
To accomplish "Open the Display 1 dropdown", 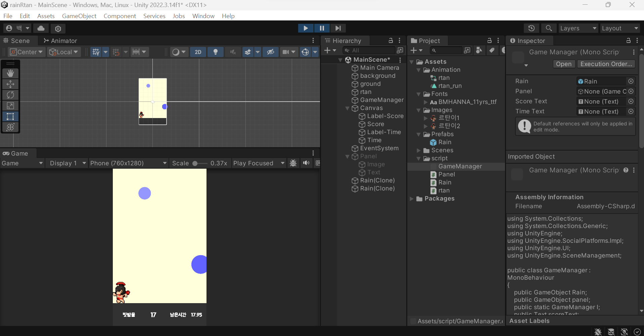I will (x=67, y=163).
